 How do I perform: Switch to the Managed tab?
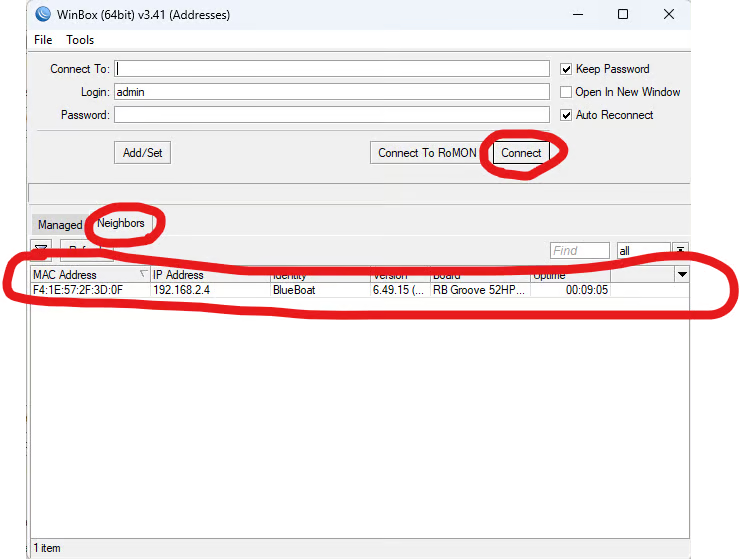[x=59, y=225]
